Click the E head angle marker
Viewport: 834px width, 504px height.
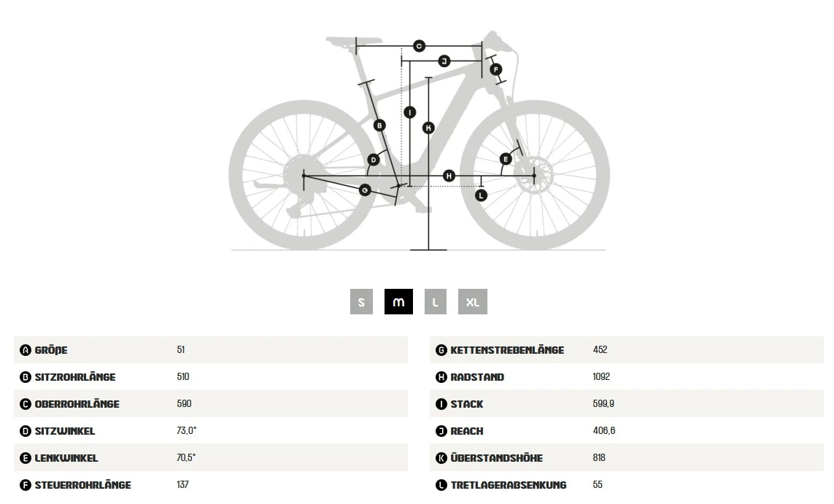click(506, 158)
